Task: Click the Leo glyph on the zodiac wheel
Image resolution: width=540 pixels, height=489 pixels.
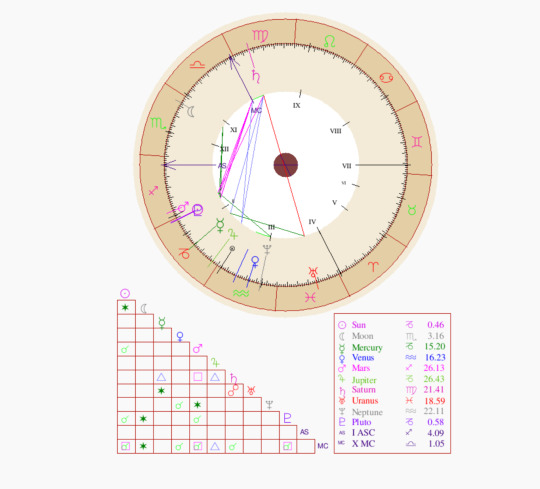Action: 330,42
